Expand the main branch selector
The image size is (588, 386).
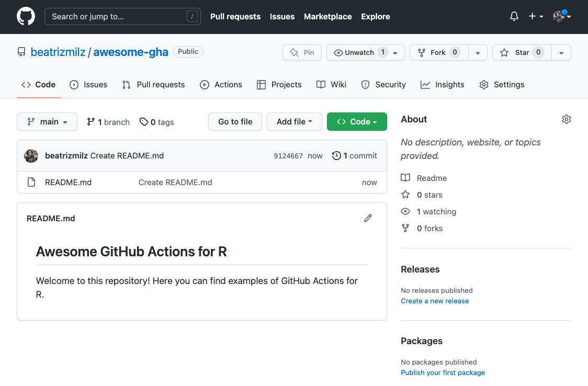(x=47, y=122)
